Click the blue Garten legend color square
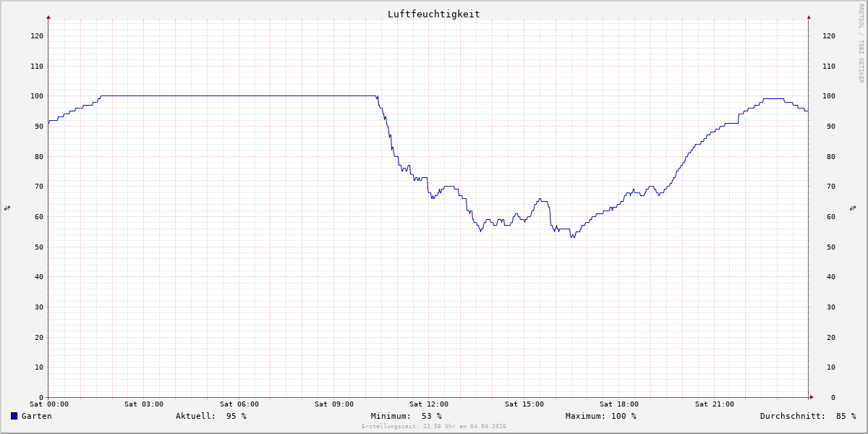This screenshot has width=868, height=434. click(14, 416)
